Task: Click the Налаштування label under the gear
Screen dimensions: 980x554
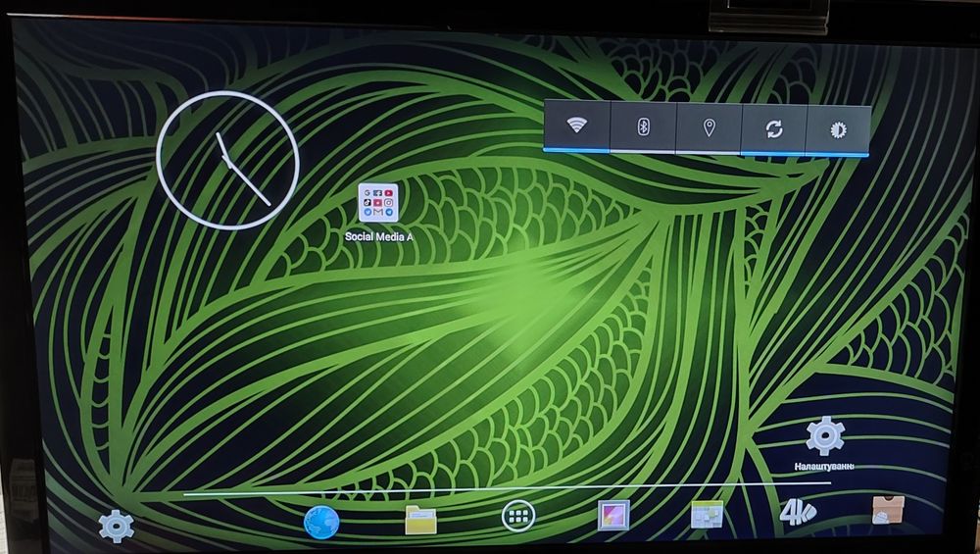Action: [824, 467]
